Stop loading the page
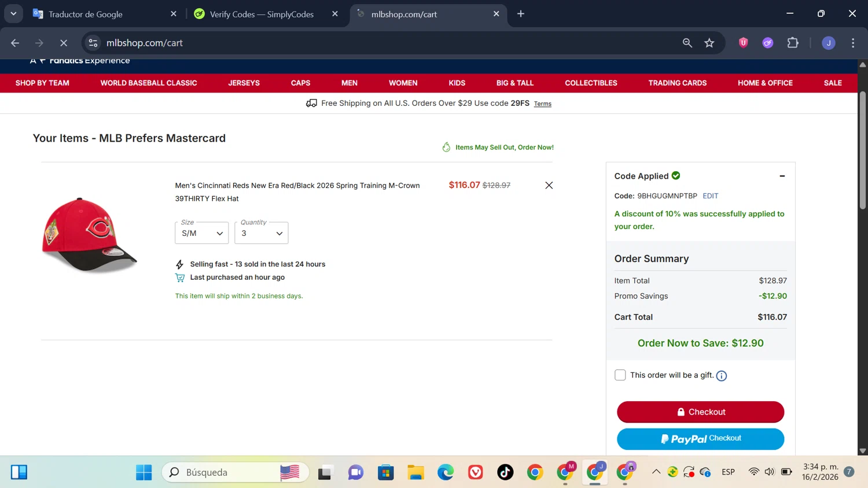868x488 pixels. coord(64,43)
